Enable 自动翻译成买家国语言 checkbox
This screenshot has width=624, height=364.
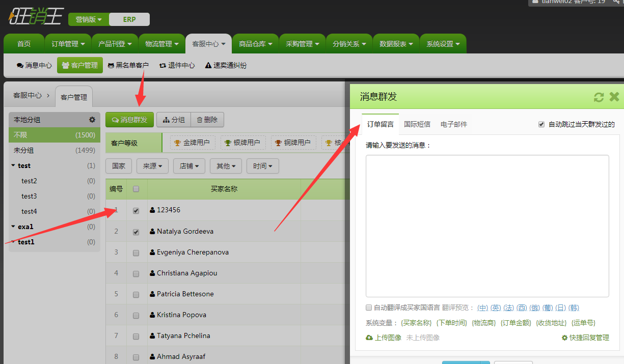click(x=369, y=307)
